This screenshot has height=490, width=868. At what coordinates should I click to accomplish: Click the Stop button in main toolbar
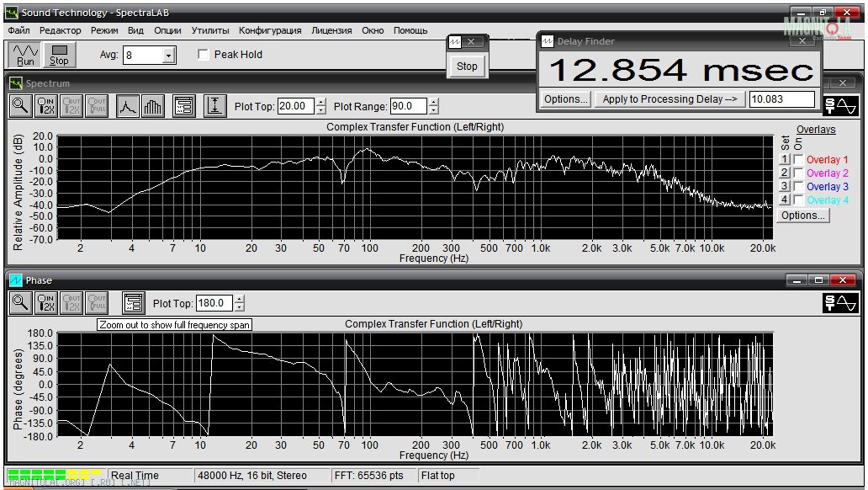[59, 55]
